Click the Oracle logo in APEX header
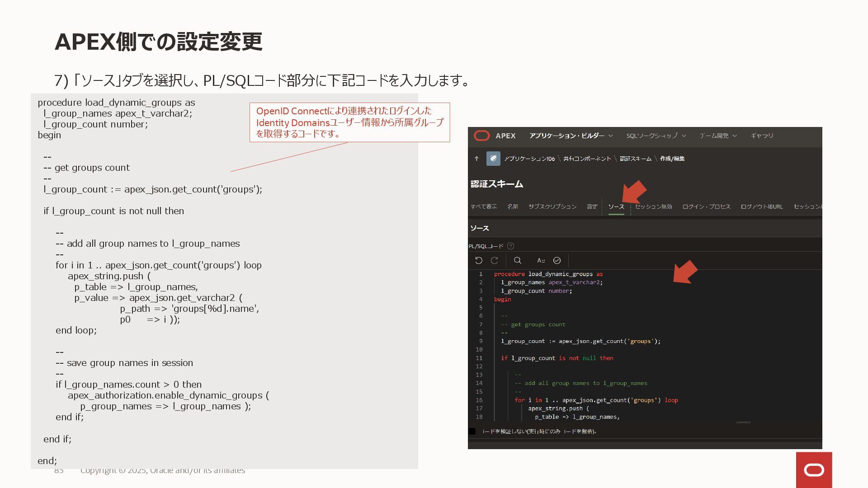This screenshot has width=868, height=488. click(x=481, y=136)
